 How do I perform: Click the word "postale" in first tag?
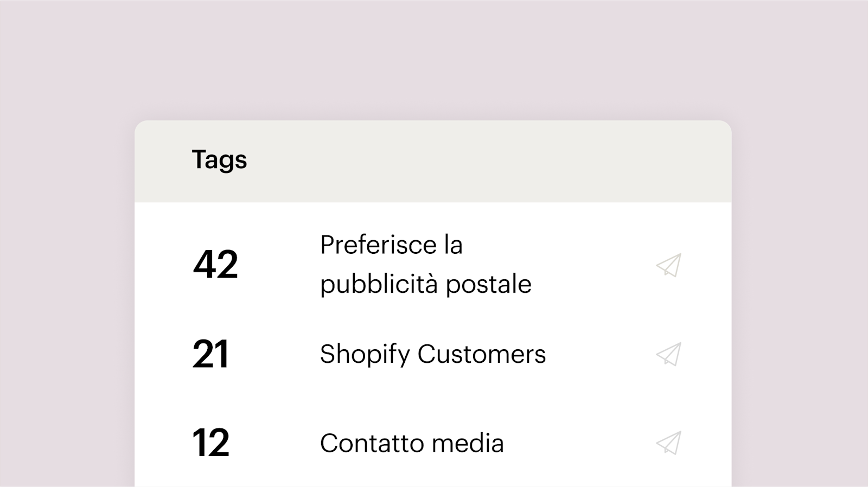tap(488, 284)
